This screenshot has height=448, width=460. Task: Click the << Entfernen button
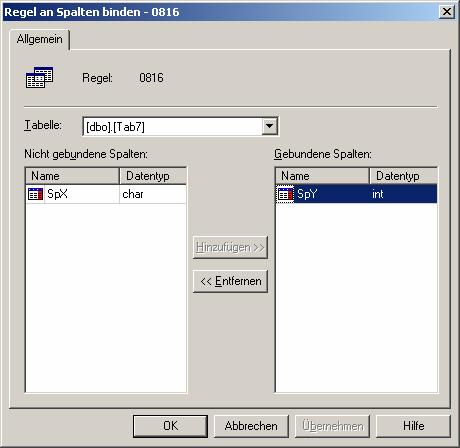click(230, 281)
